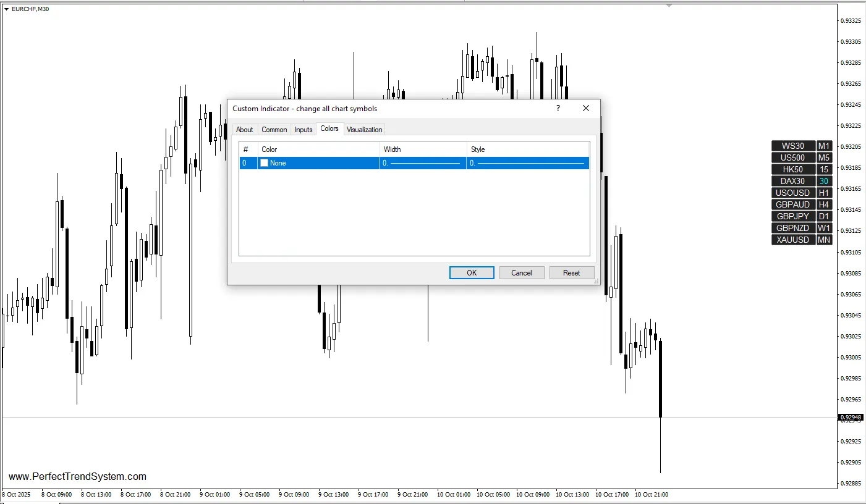Open the Width dropdown for line 0

pos(422,162)
